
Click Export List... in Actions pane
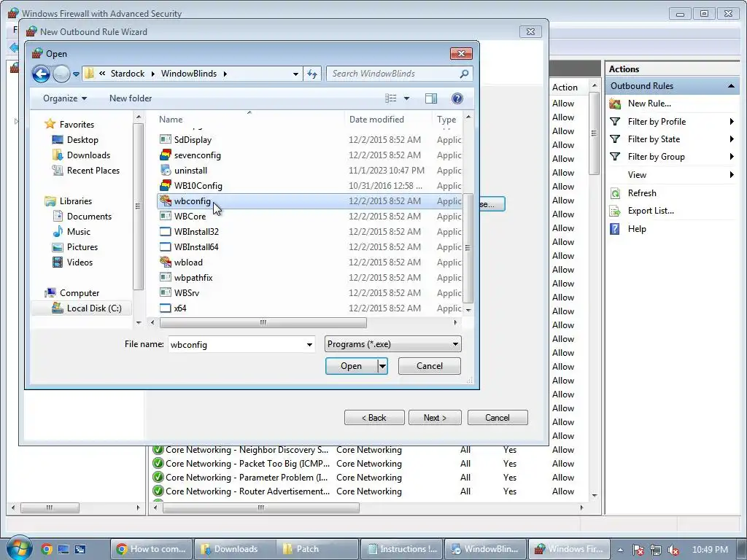click(650, 211)
